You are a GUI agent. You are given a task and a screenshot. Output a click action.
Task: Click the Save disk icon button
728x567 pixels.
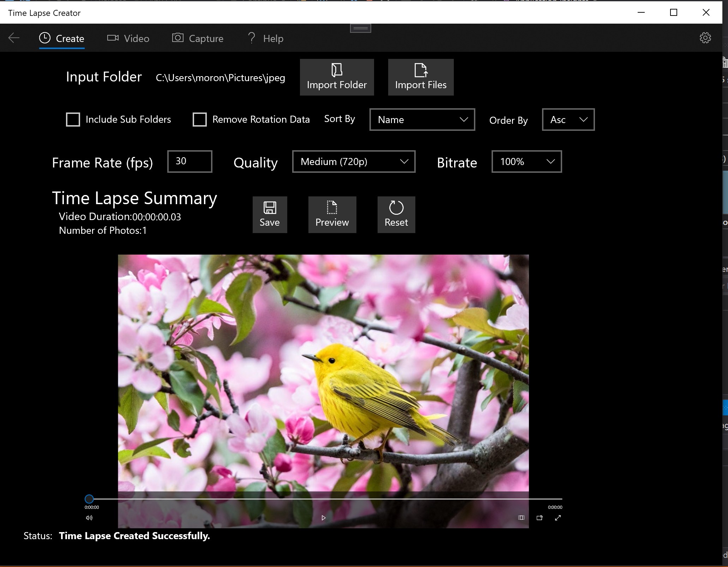[270, 214]
